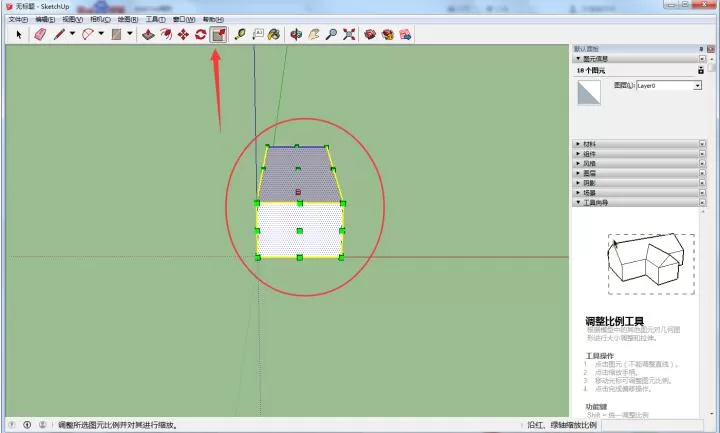Select the Pan hand tool

pos(314,34)
